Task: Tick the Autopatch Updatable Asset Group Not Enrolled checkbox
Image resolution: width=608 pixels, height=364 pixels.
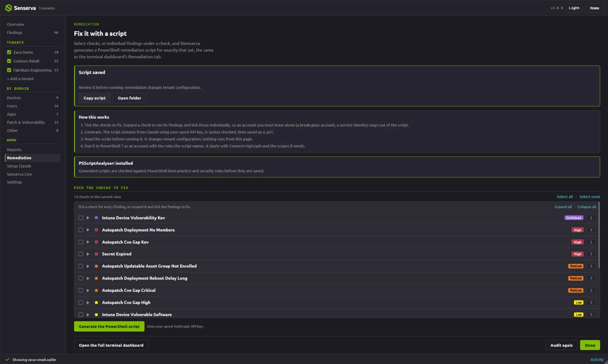Action: click(81, 266)
